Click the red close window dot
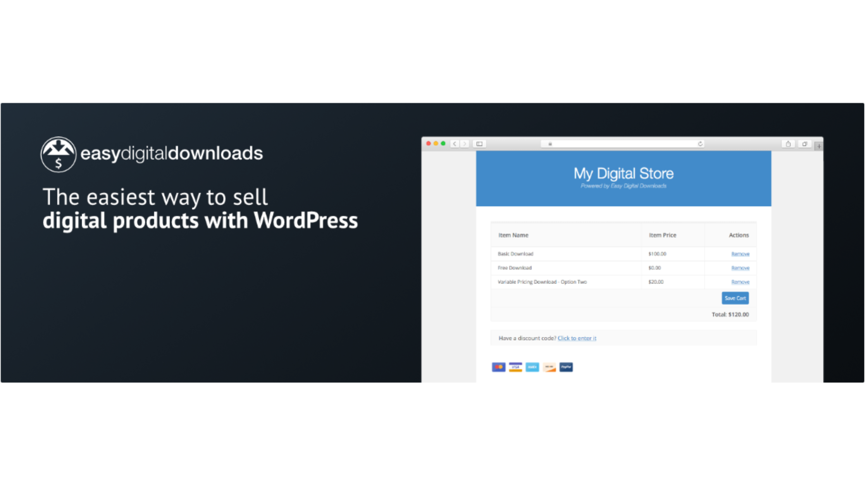Image resolution: width=868 pixels, height=488 pixels. (x=429, y=144)
